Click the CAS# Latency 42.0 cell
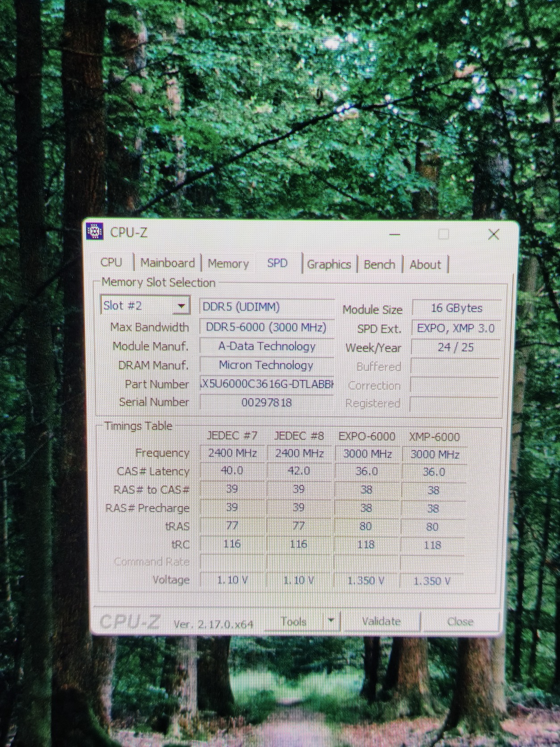This screenshot has height=747, width=560. click(299, 471)
